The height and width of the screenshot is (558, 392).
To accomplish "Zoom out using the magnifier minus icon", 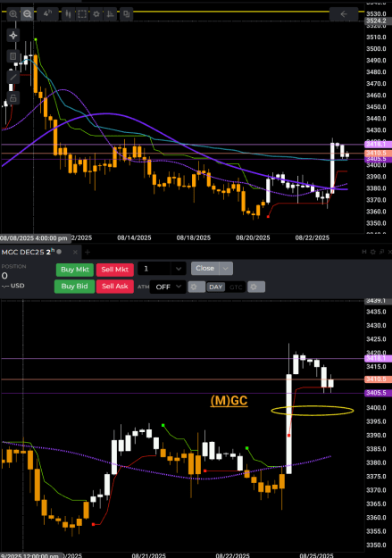I will pos(27,14).
